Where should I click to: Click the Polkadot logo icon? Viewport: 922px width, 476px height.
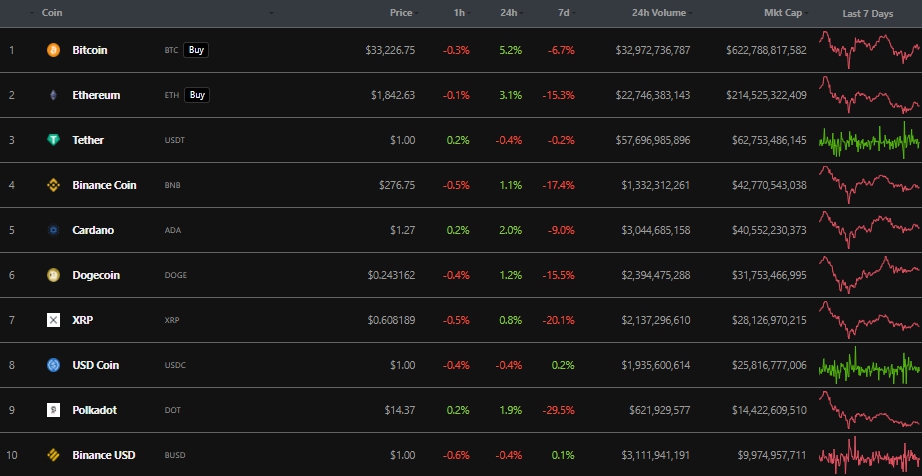tap(53, 410)
